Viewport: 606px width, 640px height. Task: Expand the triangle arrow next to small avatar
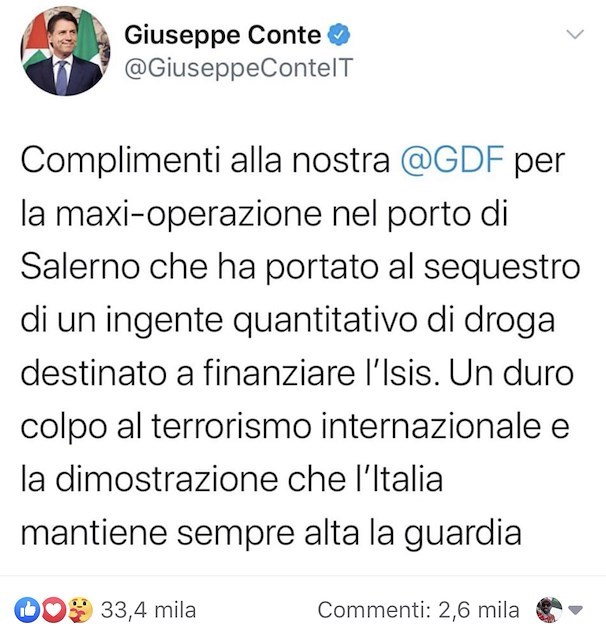pyautogui.click(x=576, y=611)
